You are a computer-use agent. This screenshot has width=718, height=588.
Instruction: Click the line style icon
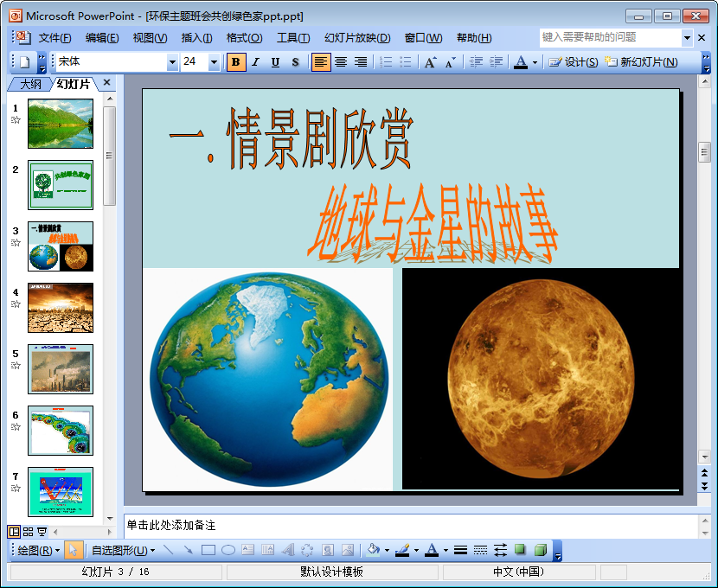[461, 551]
